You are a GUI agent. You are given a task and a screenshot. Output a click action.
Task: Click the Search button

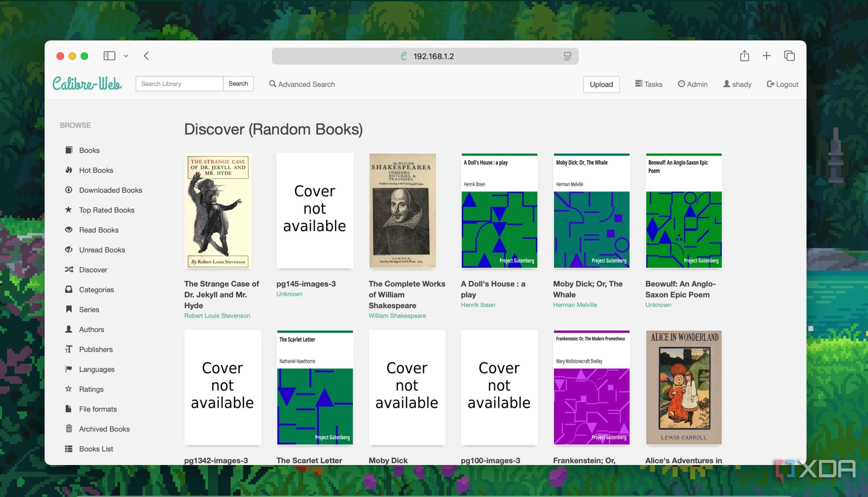pos(238,83)
